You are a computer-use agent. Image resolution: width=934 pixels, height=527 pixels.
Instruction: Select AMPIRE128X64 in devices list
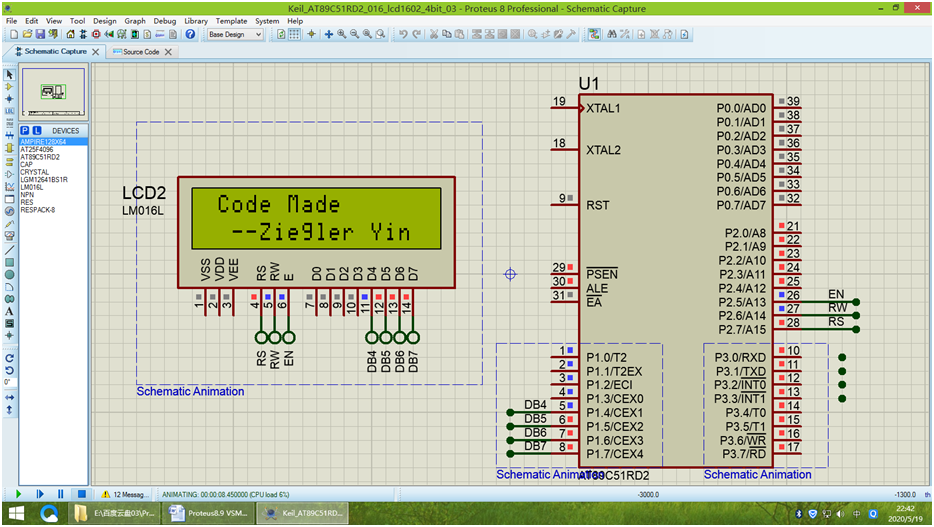click(54, 142)
